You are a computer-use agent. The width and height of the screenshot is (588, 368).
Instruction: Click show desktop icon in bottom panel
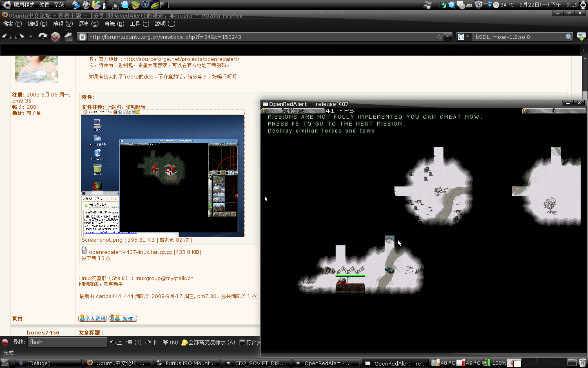pos(5,363)
